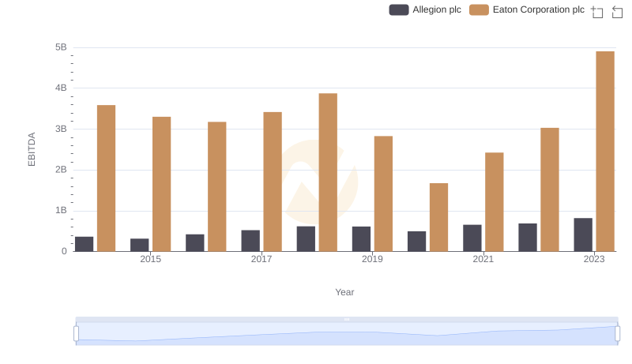This screenshot has width=632, height=364.
Task: Select the Allegion bar for 2021
Action: pos(472,238)
